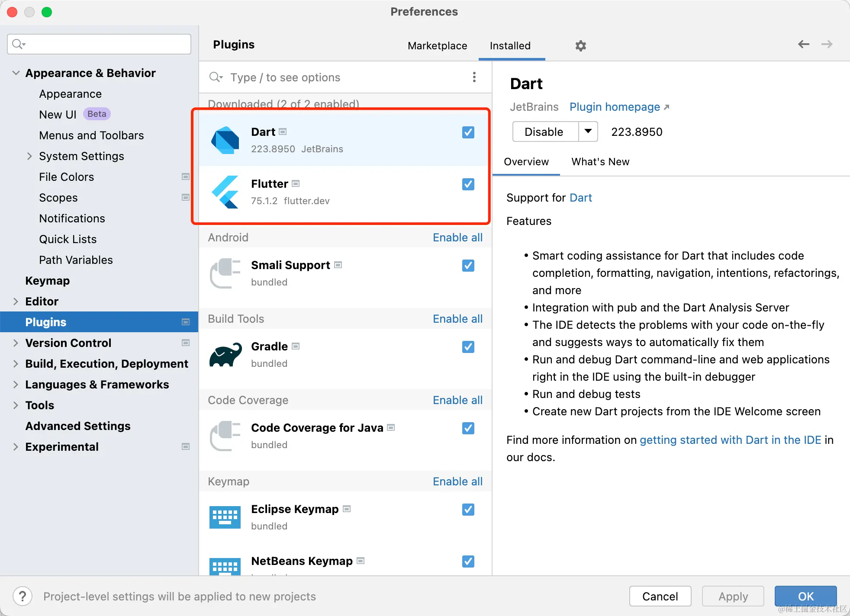The image size is (850, 616).
Task: Select the Overview tab
Action: point(526,161)
